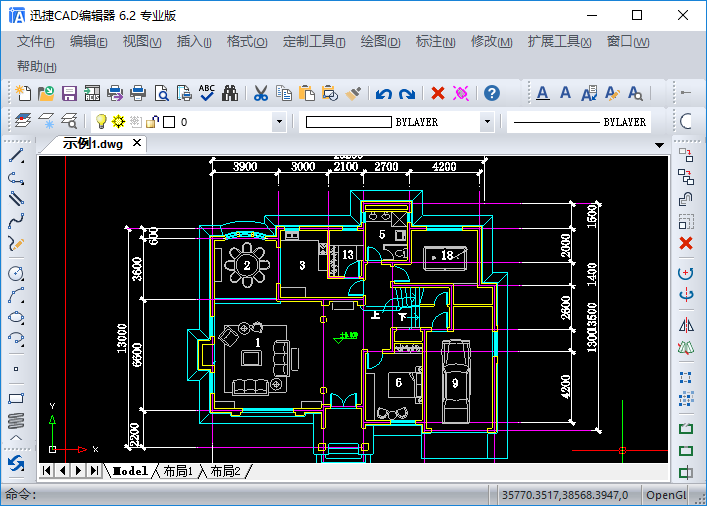The image size is (707, 506).
Task: Select the Ellipse drawing tool
Action: point(16,317)
